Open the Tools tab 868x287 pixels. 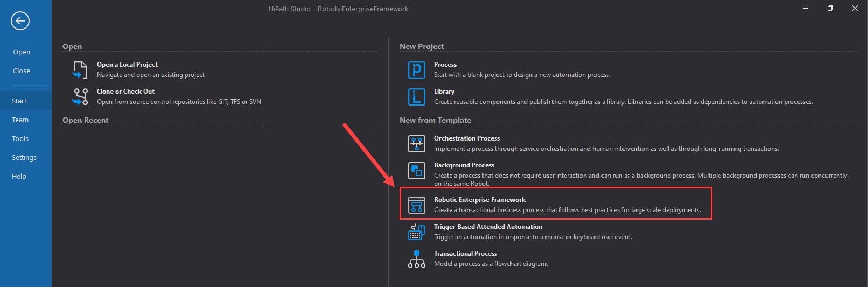(20, 139)
